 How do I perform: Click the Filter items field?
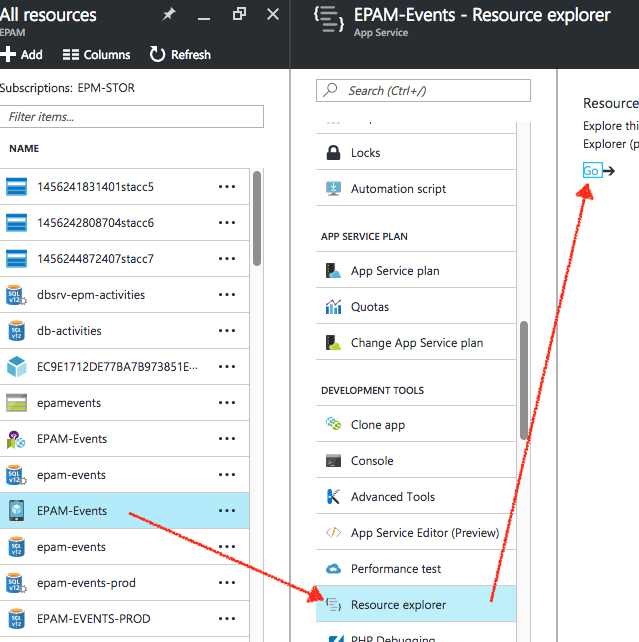(131, 117)
